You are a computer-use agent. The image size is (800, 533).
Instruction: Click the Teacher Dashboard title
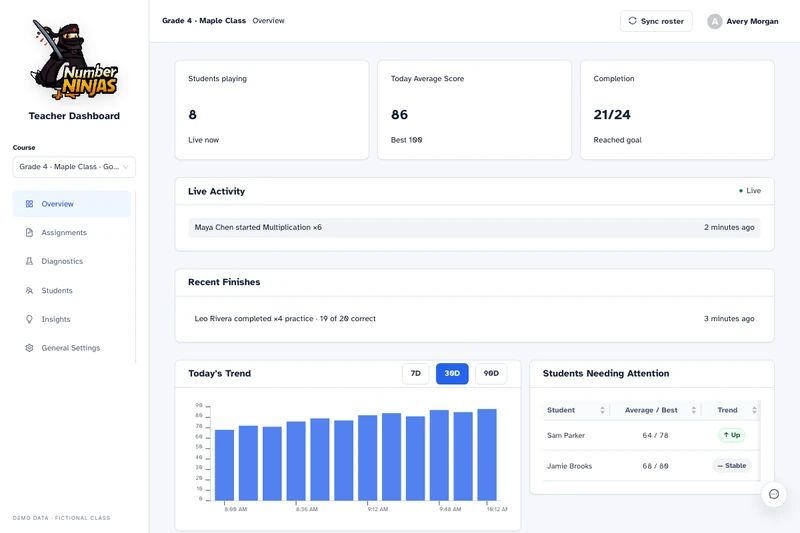tap(74, 116)
